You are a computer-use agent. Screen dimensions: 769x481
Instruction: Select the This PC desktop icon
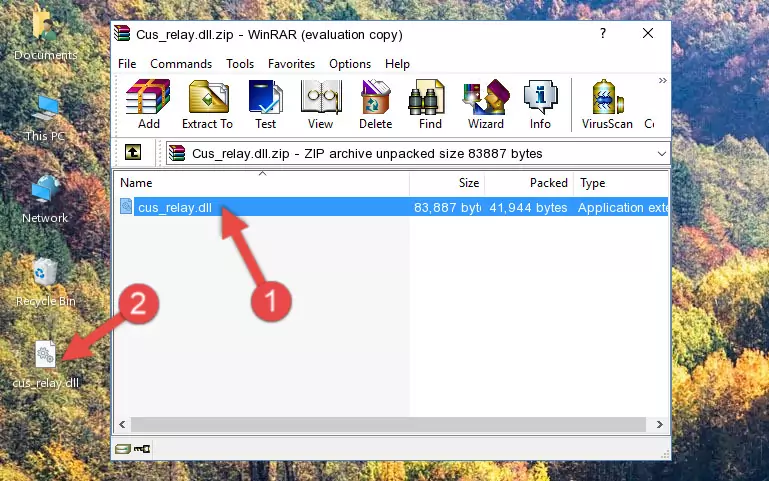45,118
